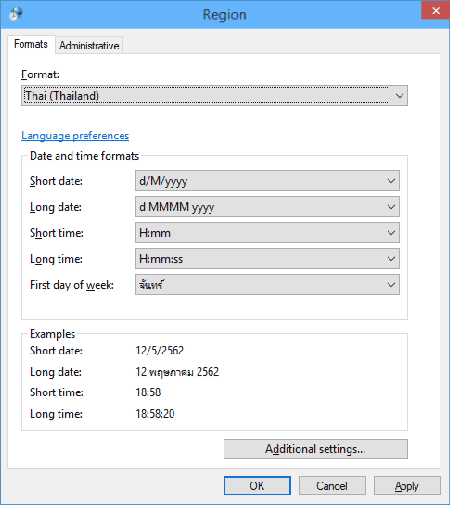Click the Cancel button
The image size is (450, 505).
coord(332,486)
